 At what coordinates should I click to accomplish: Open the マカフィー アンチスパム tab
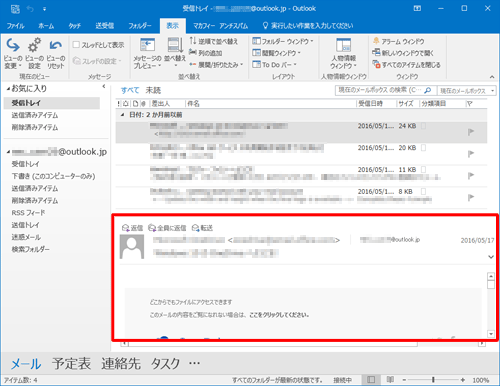(220, 26)
